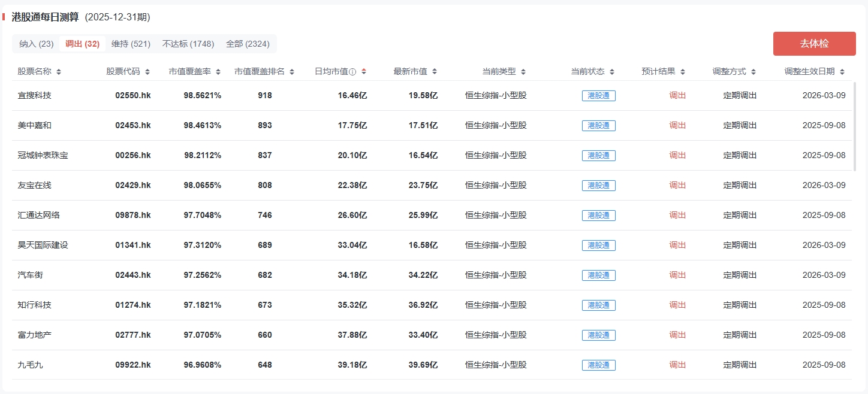Click latest market cap 19.58亿

pyautogui.click(x=423, y=95)
